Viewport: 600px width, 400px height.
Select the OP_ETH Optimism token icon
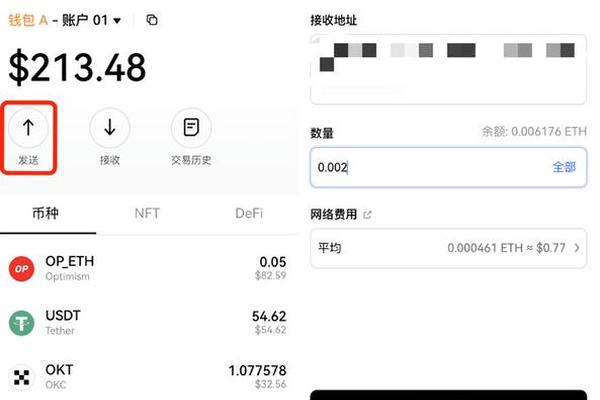(x=21, y=269)
